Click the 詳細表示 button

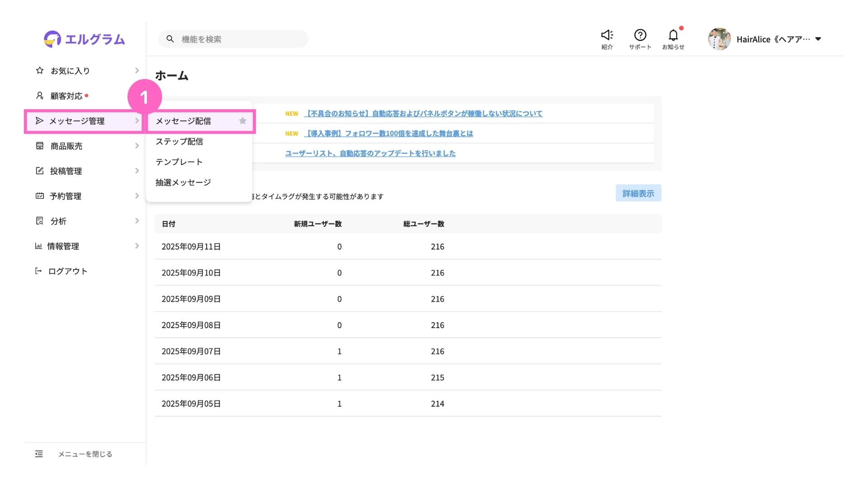638,193
